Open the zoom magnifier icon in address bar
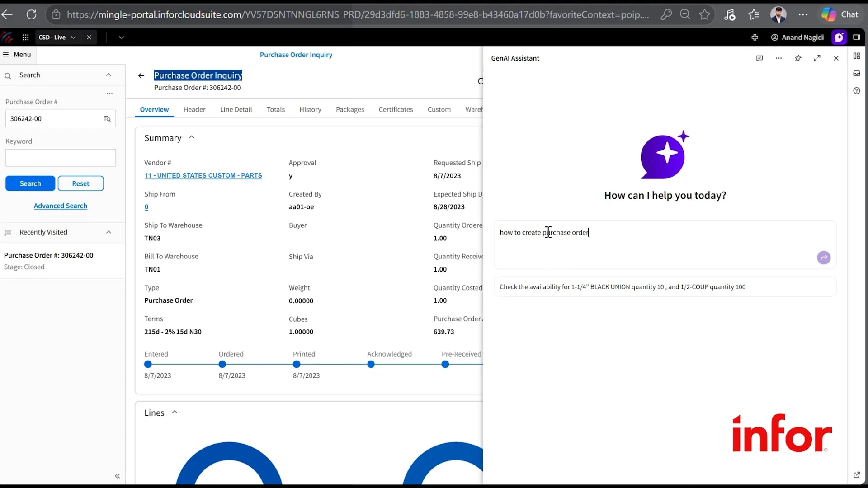Image resolution: width=868 pixels, height=488 pixels. click(x=685, y=14)
